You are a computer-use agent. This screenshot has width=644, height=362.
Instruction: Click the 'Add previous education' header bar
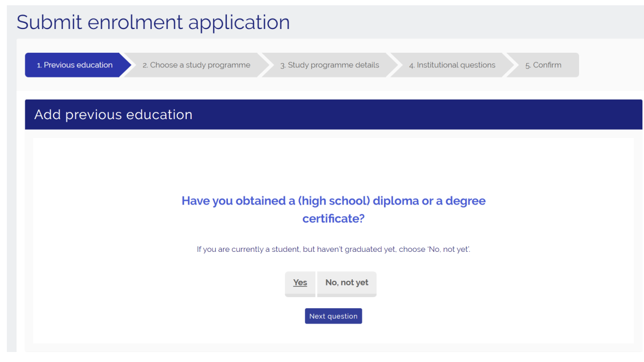(x=333, y=115)
